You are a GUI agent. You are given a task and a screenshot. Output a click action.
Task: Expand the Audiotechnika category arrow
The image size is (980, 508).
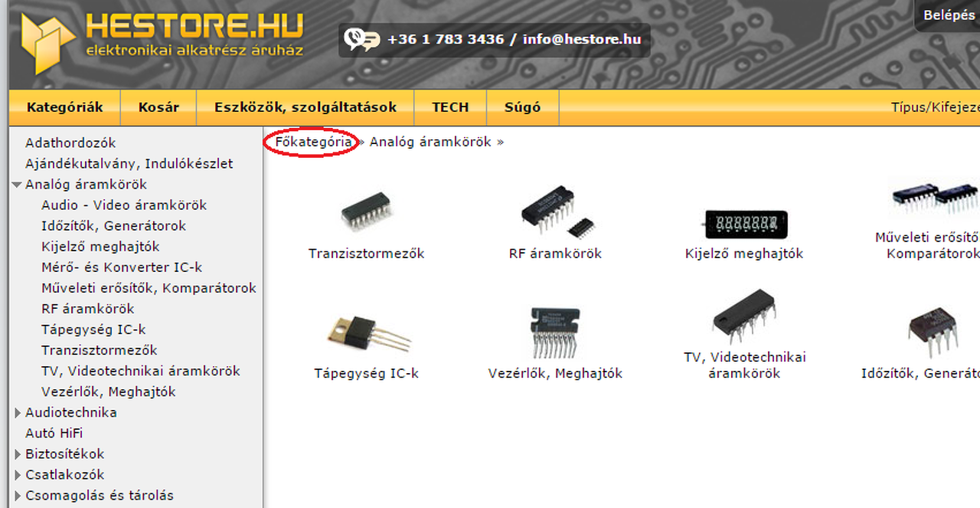[x=18, y=412]
